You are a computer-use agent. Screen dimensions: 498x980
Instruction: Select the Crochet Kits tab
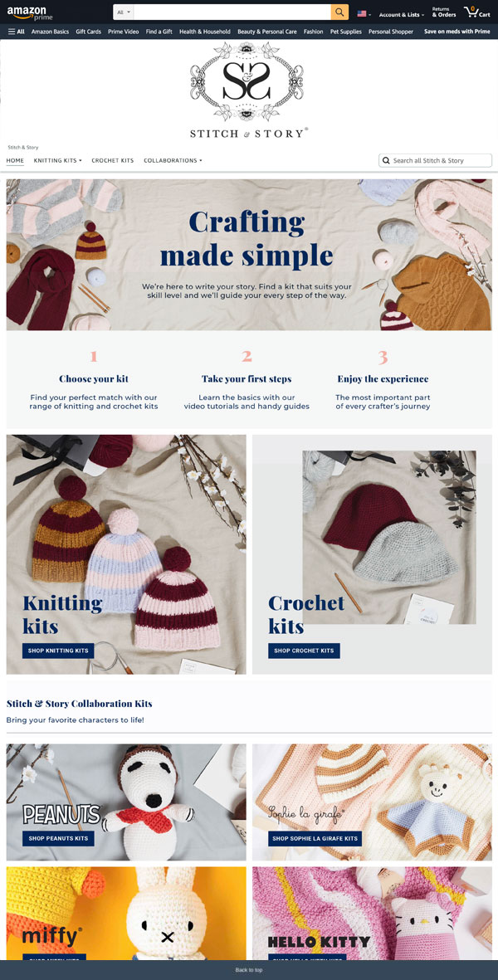(x=113, y=161)
